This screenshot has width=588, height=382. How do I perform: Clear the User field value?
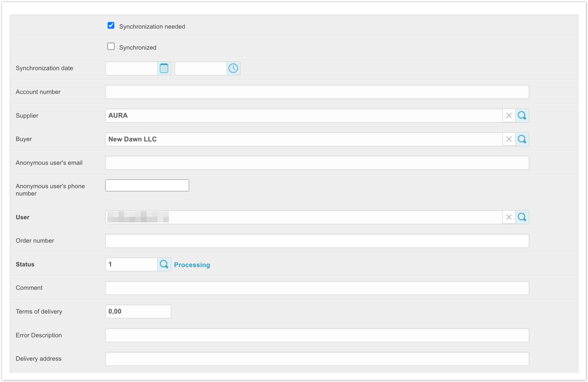tap(509, 217)
